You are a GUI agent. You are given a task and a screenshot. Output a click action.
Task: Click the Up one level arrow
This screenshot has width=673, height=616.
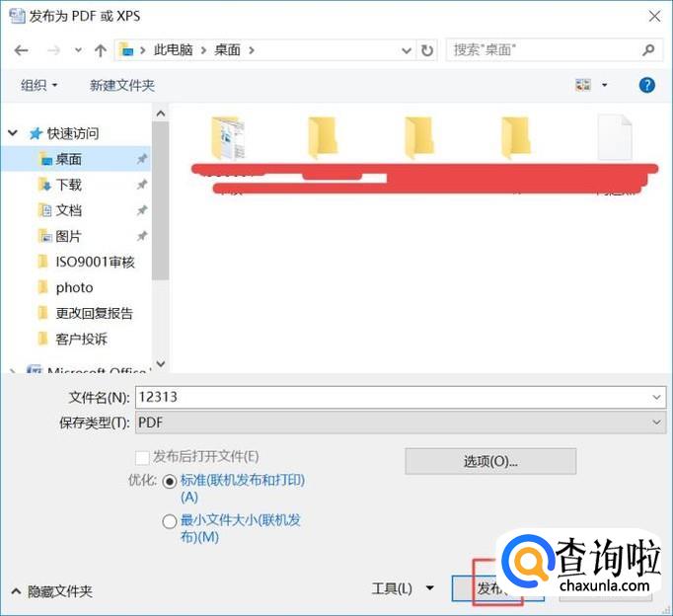100,49
